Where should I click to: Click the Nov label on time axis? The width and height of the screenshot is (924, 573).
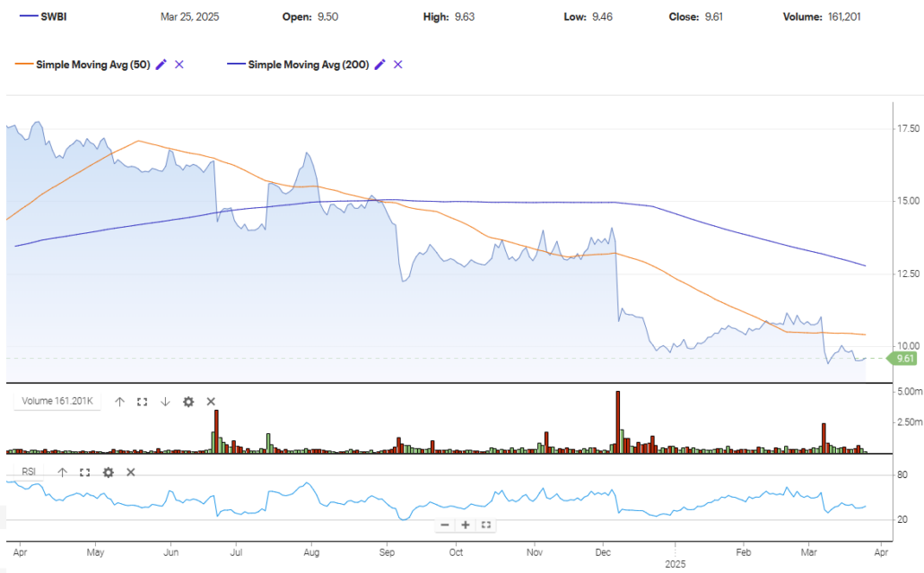point(535,552)
